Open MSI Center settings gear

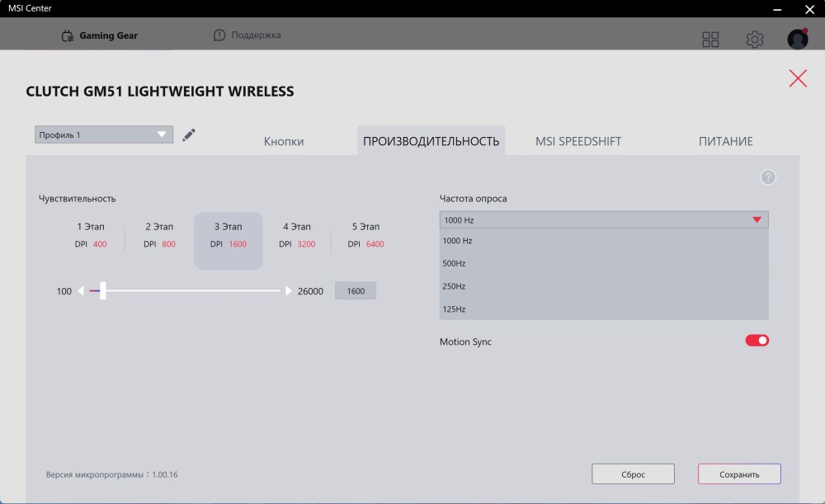pyautogui.click(x=754, y=40)
